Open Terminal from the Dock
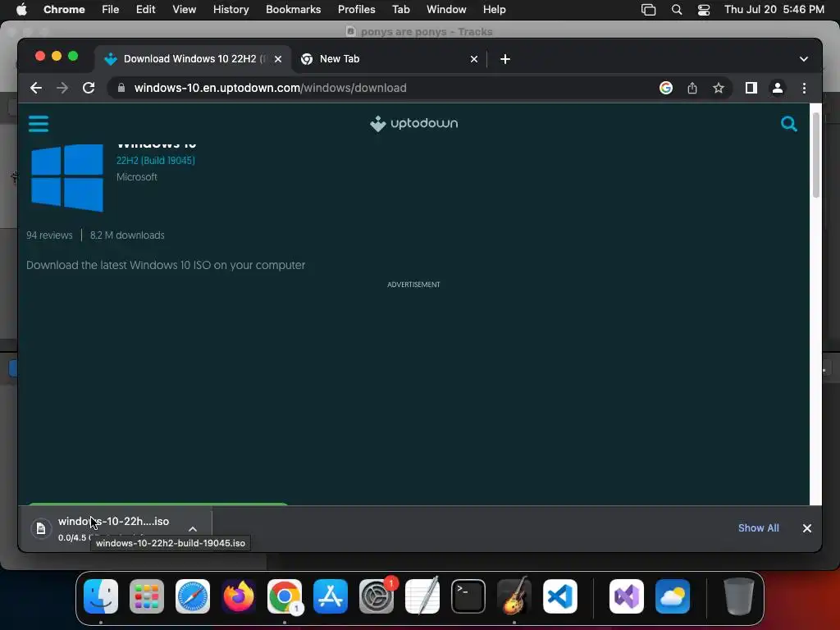The height and width of the screenshot is (630, 840). (x=468, y=596)
